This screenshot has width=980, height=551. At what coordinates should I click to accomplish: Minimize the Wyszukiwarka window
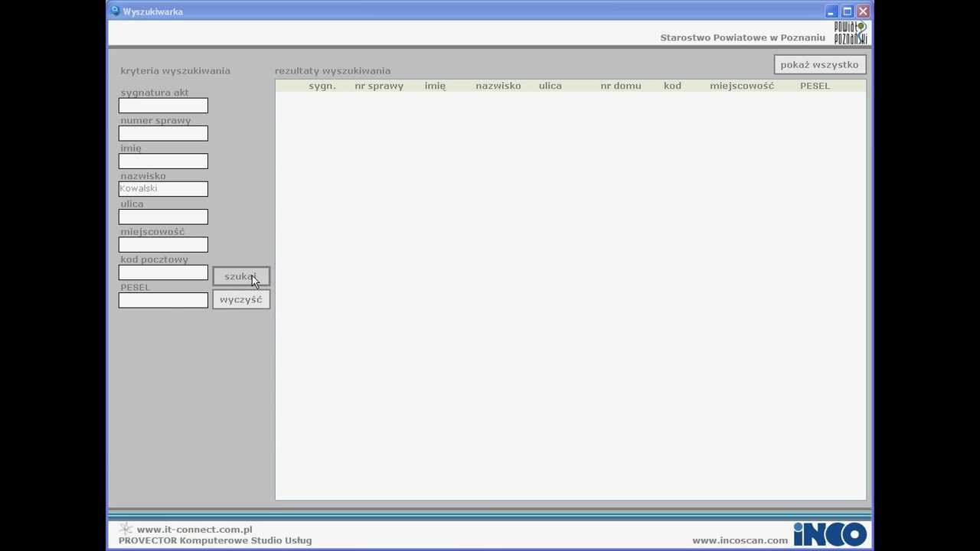pyautogui.click(x=831, y=11)
